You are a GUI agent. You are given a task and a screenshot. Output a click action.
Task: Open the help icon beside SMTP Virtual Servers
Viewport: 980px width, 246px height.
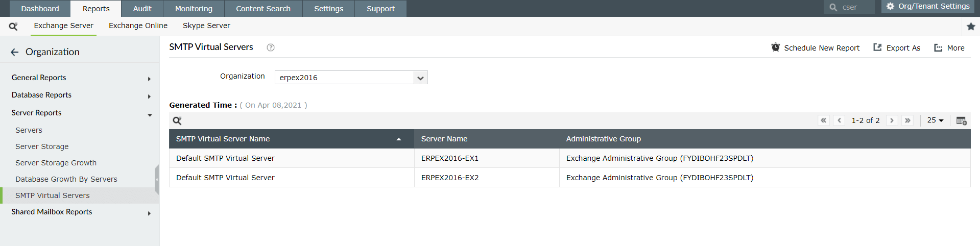point(271,47)
